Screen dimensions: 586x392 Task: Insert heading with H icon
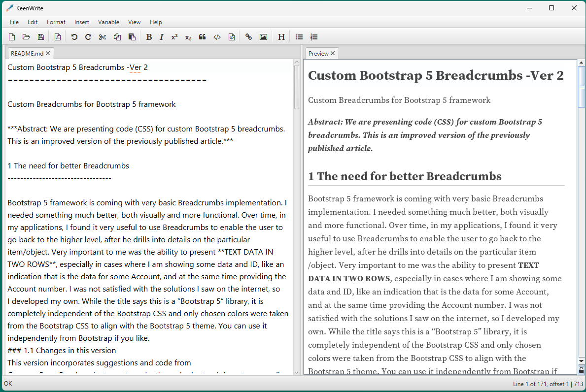(281, 37)
